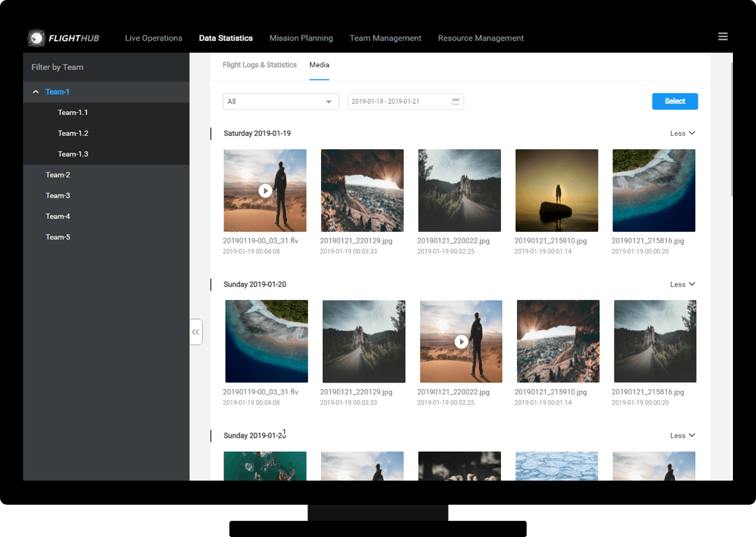This screenshot has height=537, width=756.
Task: Choose Team-4 in team filter
Action: (58, 217)
